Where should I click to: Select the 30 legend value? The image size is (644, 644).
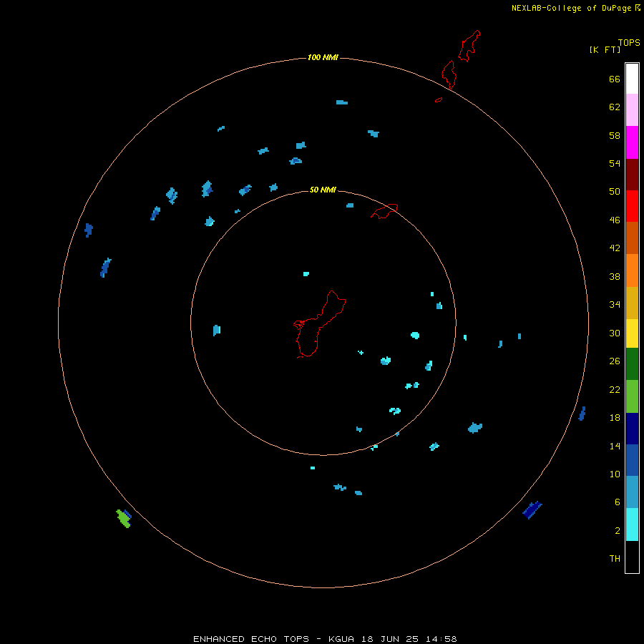[x=615, y=333]
